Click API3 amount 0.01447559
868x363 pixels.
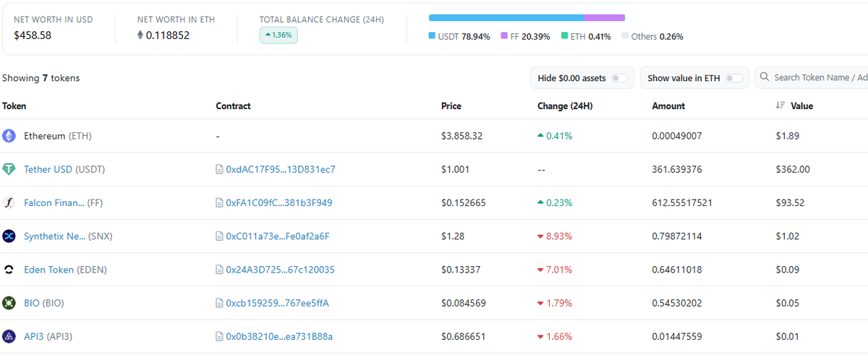click(x=677, y=336)
